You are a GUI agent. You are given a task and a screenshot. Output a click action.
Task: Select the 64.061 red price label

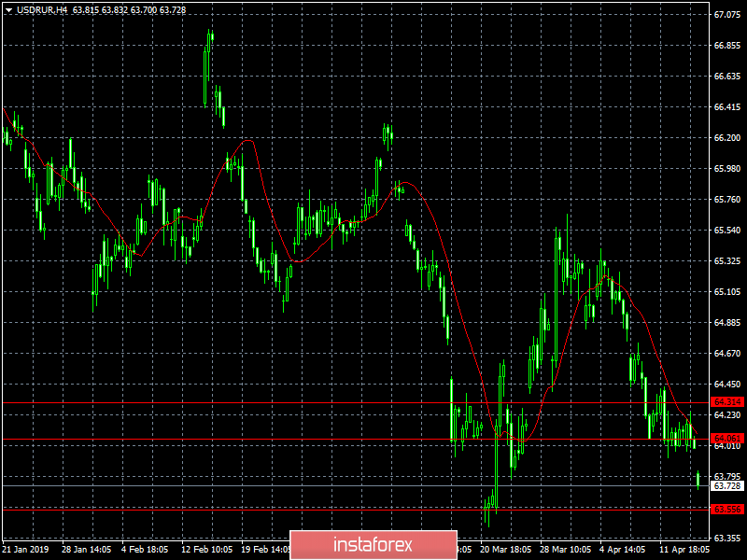click(727, 438)
